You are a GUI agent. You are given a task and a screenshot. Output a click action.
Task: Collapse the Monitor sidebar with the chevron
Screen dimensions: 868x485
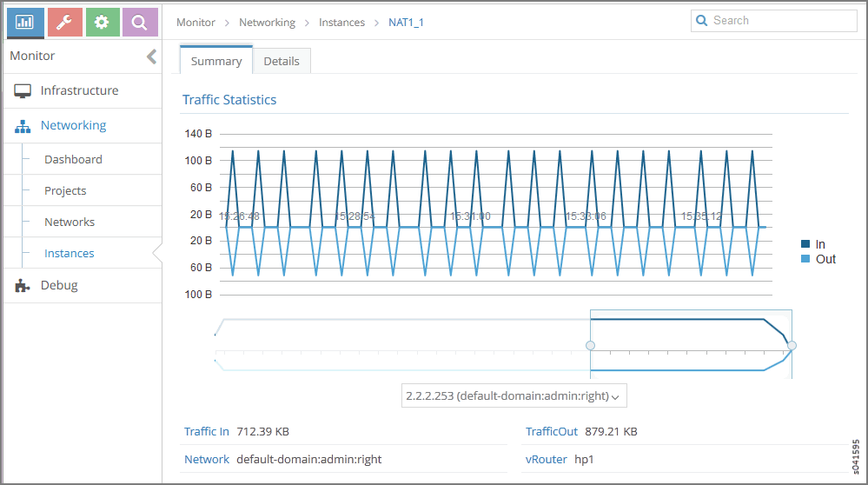click(x=151, y=56)
